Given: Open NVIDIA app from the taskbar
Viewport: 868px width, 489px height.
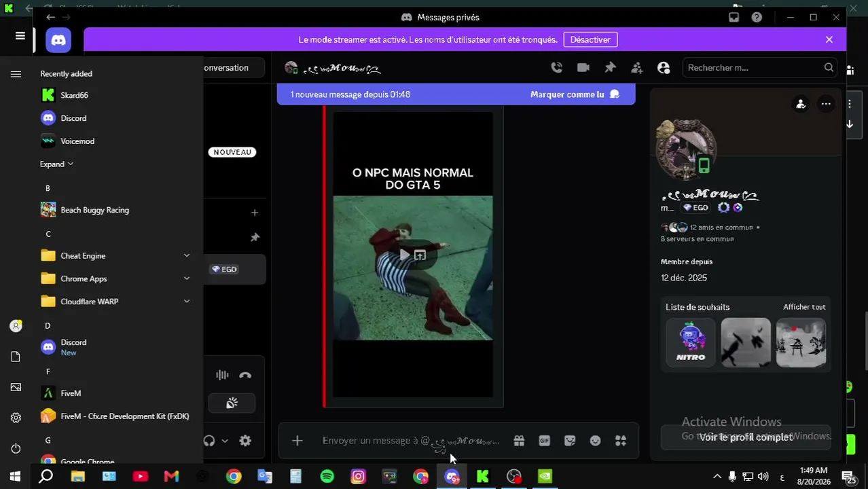Looking at the screenshot, I should (545, 477).
